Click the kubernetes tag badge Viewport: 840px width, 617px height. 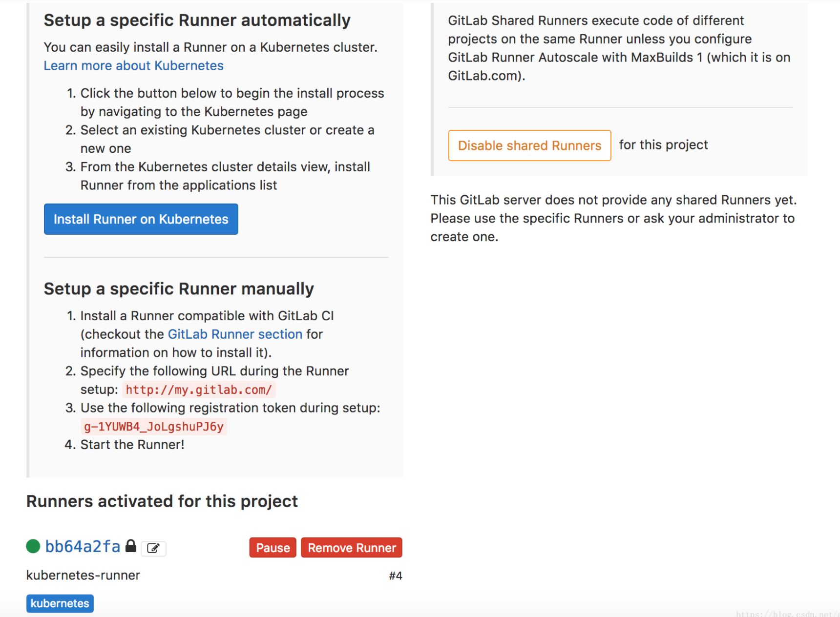coord(60,603)
